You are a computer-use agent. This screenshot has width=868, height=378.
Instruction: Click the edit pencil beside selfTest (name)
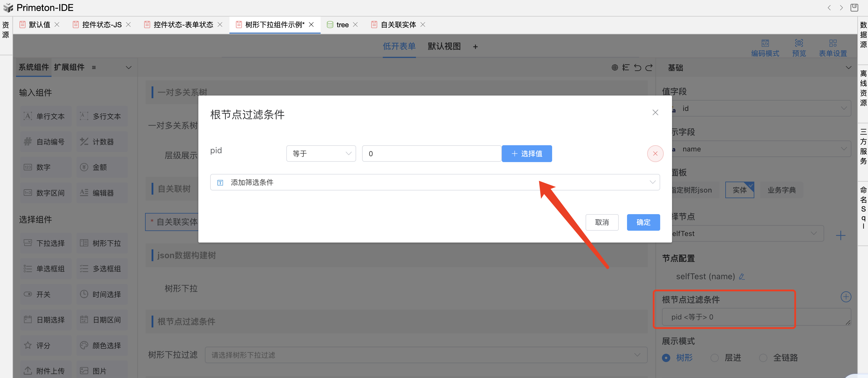[742, 277]
